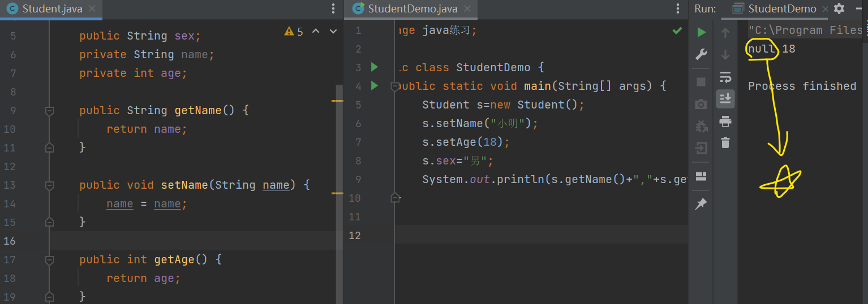Click 'name = name;' assignment line

(x=147, y=204)
